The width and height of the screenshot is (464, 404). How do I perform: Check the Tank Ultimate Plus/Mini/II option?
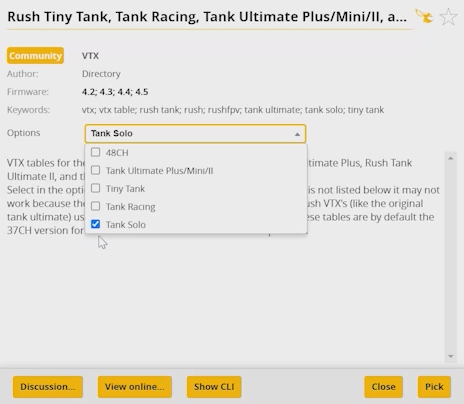[95, 170]
